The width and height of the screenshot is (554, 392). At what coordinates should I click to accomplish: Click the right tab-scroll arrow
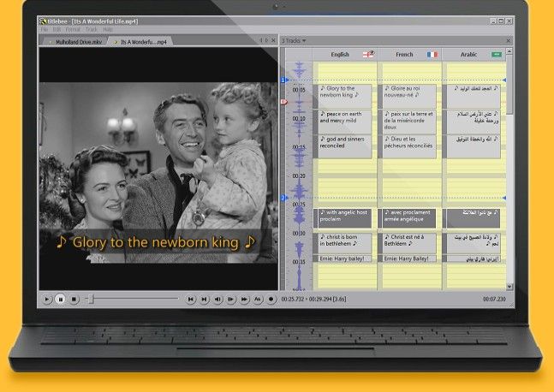(267, 40)
